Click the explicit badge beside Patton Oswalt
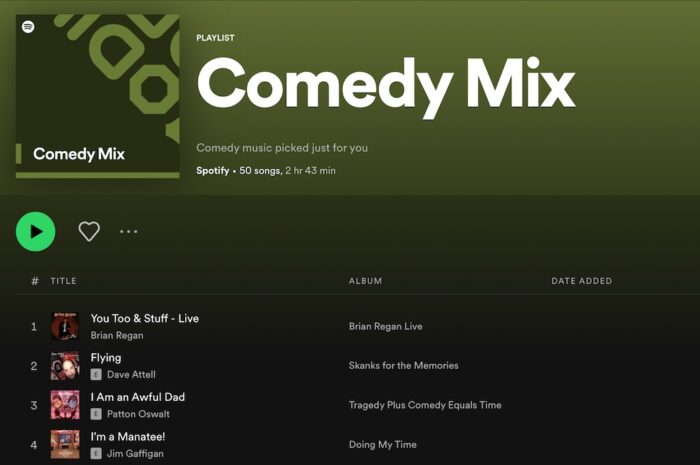This screenshot has width=700, height=465. coord(96,414)
